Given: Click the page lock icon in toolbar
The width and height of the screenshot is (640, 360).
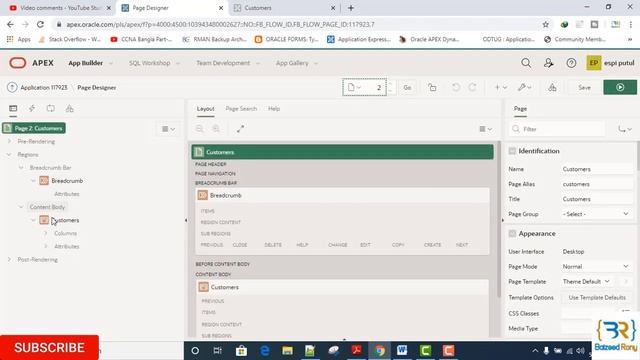Looking at the screenshot, I should pyautogui.click(x=432, y=87).
